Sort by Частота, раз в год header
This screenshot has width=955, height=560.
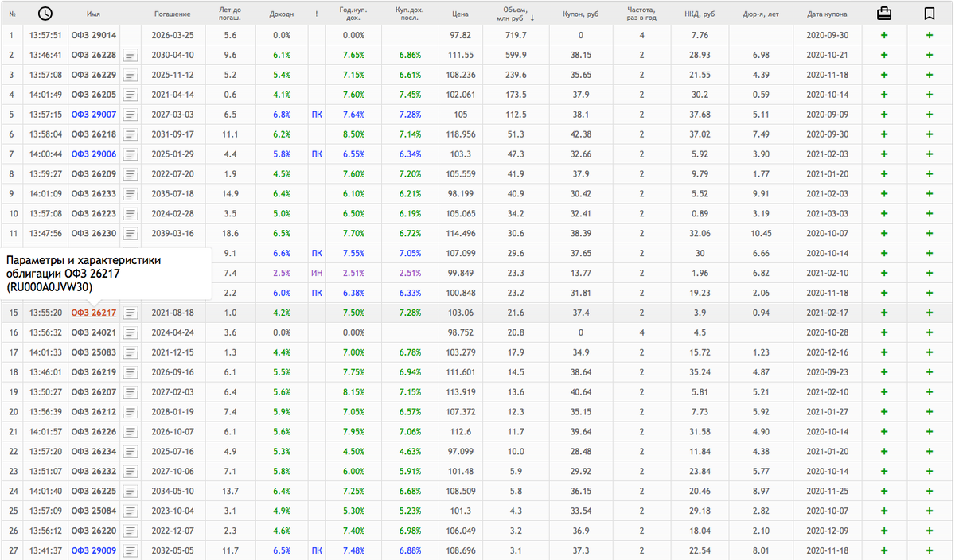coord(641,14)
